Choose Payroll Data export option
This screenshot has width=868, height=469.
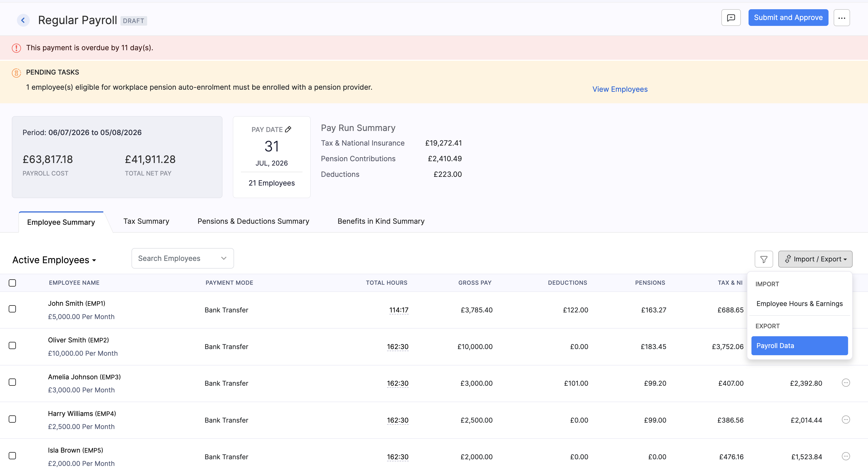tap(800, 346)
